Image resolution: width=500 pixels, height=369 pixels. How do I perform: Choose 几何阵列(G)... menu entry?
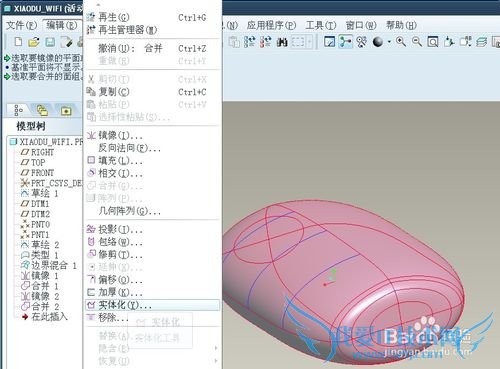point(152,211)
